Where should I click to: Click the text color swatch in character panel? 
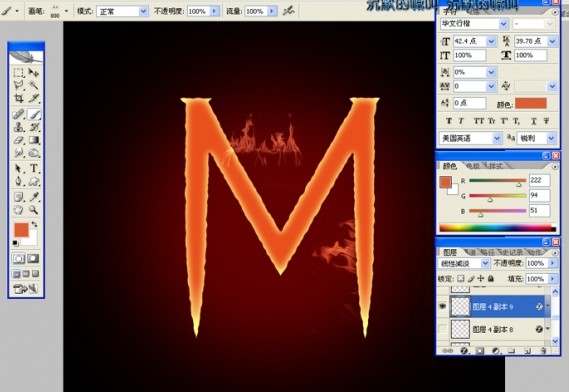[531, 103]
